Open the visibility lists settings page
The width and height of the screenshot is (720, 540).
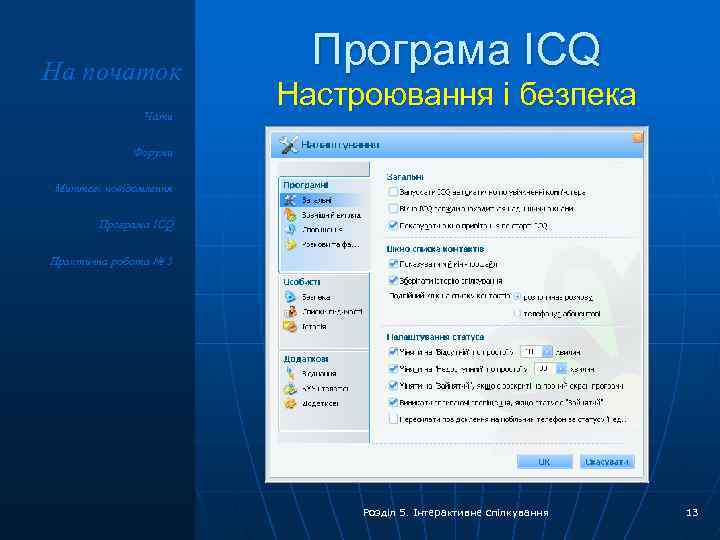[x=332, y=312]
